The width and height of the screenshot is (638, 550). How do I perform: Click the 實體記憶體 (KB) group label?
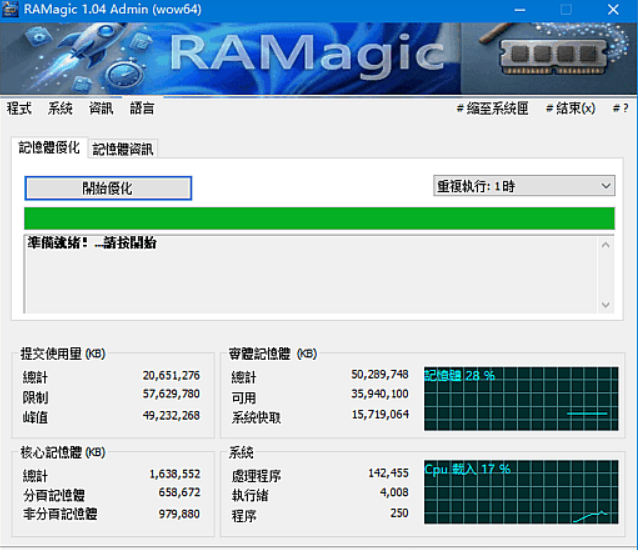tap(273, 354)
